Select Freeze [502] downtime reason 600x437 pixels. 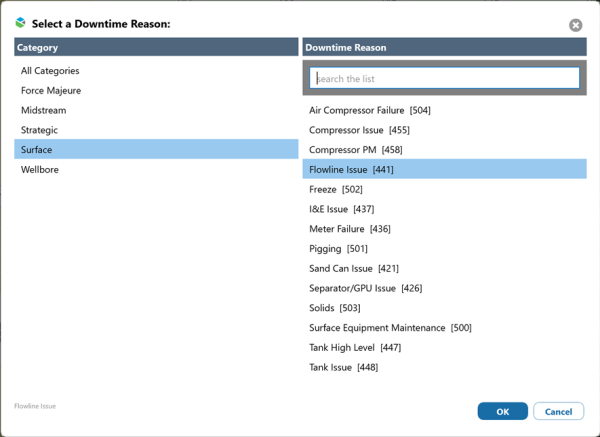point(336,189)
